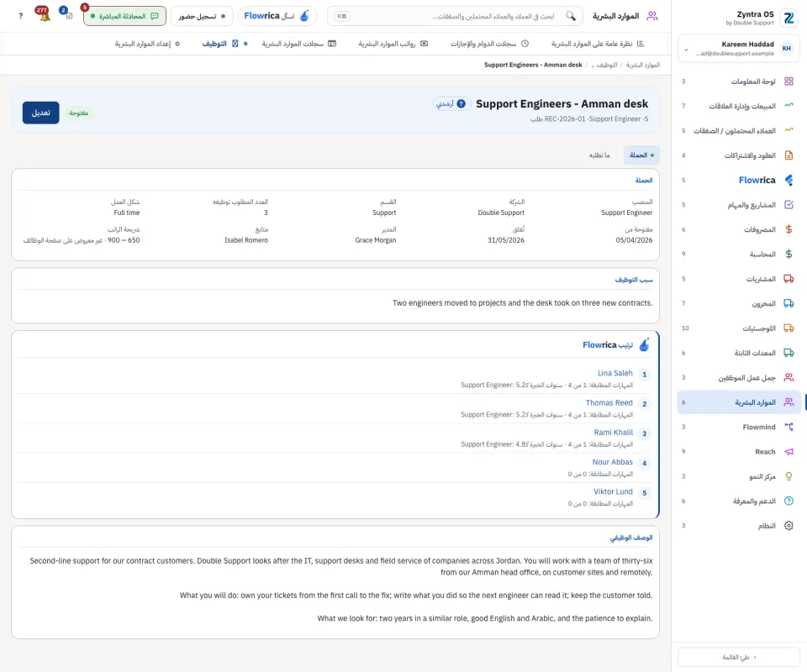Click the أرشدني guide pill beside the title

tap(451, 104)
